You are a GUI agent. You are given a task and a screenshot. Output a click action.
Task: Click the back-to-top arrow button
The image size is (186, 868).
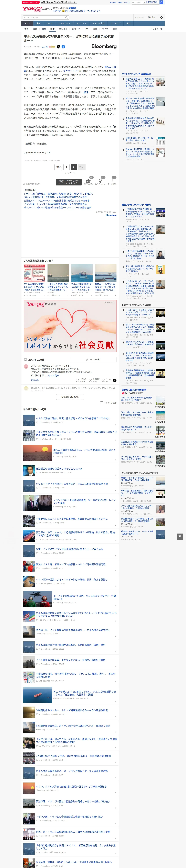click(x=180, y=536)
